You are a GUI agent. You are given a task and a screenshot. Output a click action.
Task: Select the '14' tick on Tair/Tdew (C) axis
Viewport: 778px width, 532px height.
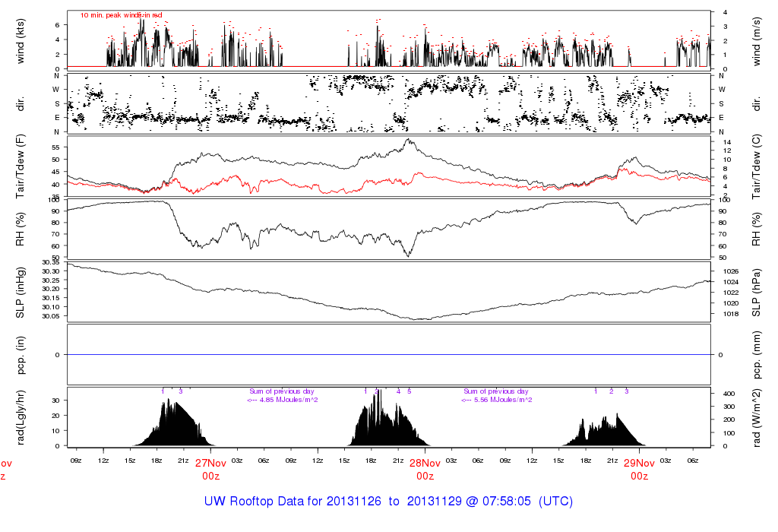point(727,142)
